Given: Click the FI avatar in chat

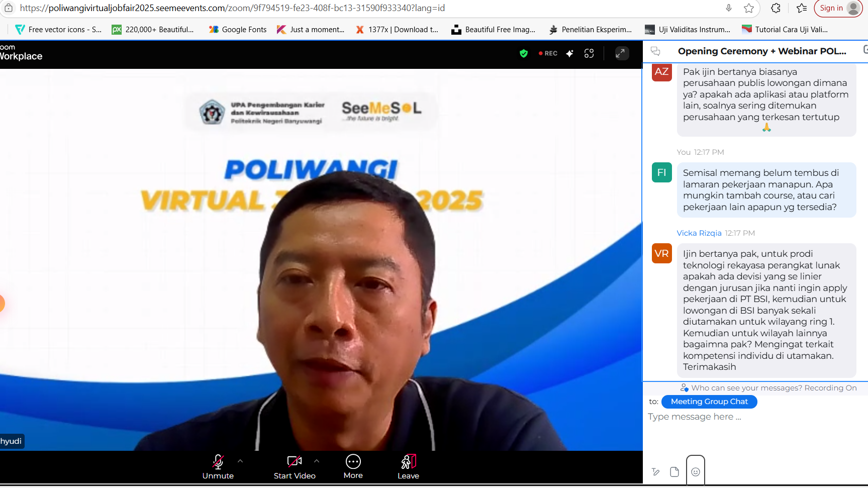Looking at the screenshot, I should point(662,172).
